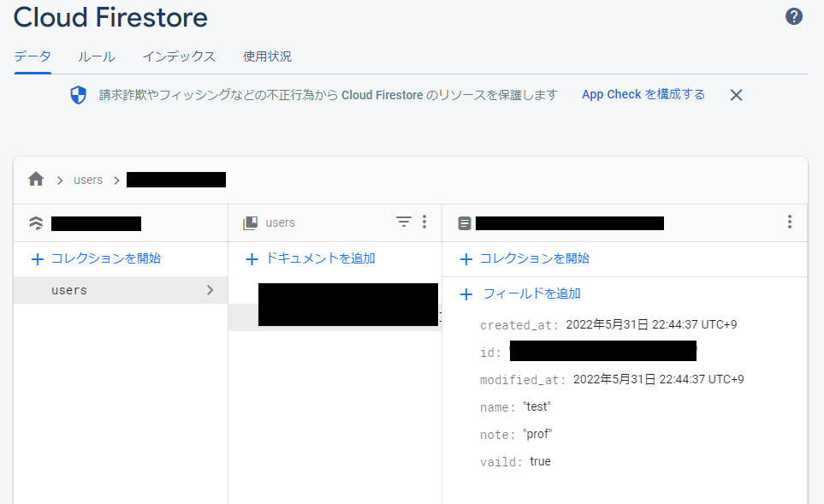Viewport: 824px width, 504px height.
Task: Select the users collection row
Action: [121, 290]
